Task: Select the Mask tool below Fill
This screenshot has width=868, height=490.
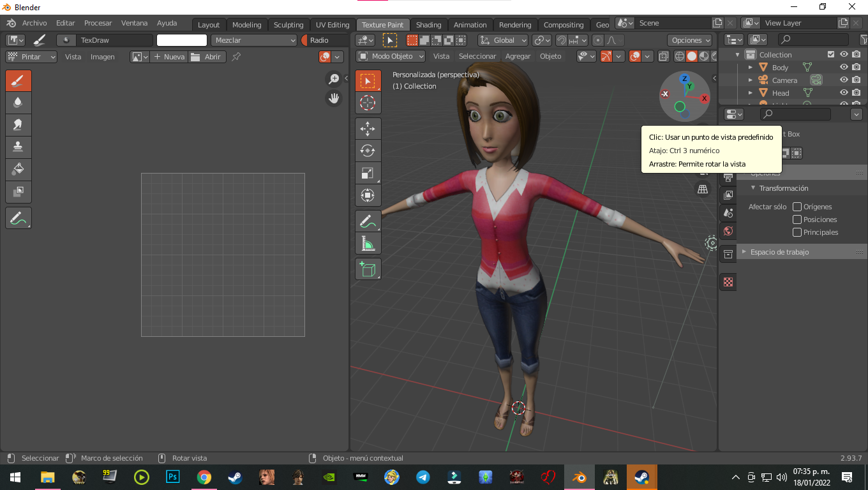Action: [18, 191]
